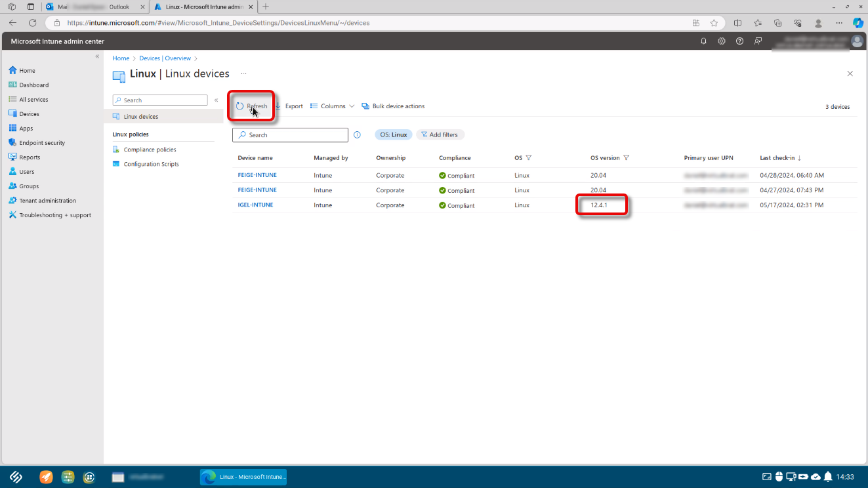Click the filter icon on OS version column

point(627,157)
